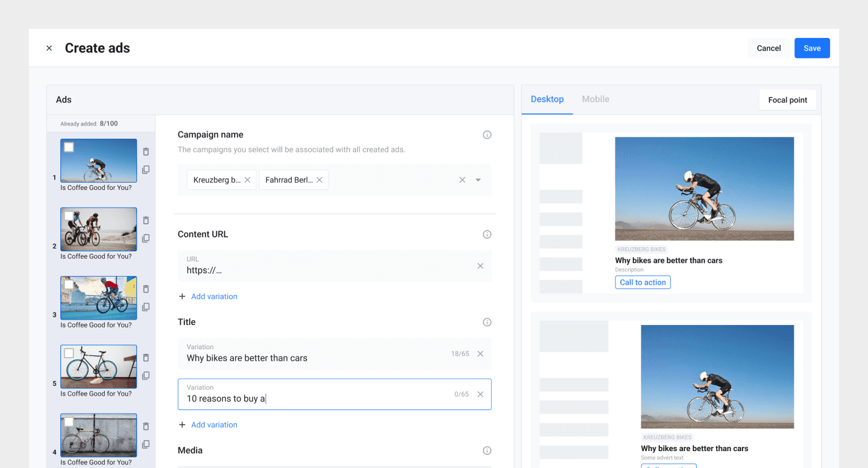
Task: Open the Media section info icon
Action: 487,451
